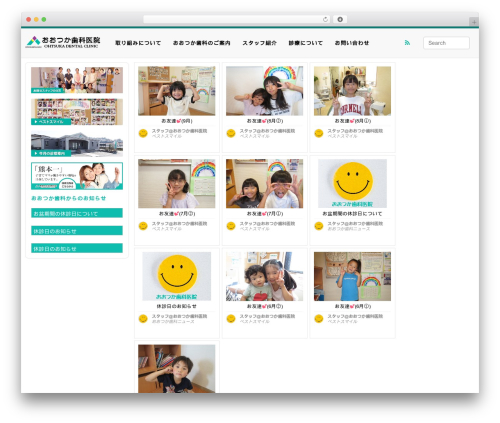Screen dimensions: 500x423
Task: Click おおつか歯科からのお知らせ sidebar heading
Action: click(69, 198)
